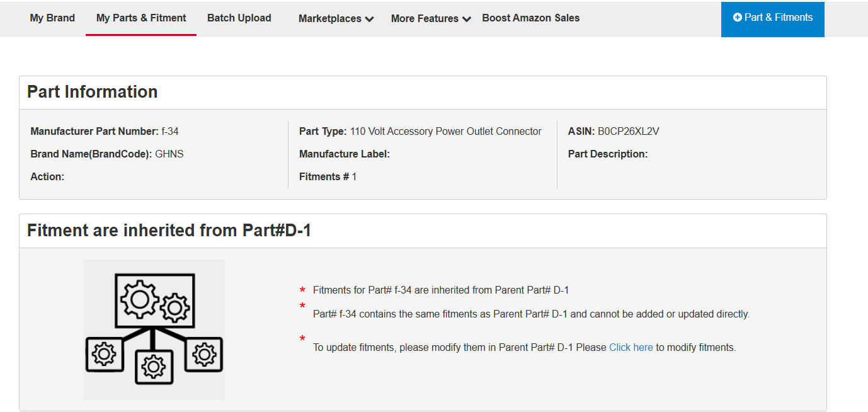
Task: Open Boost Amazon Sales menu item
Action: click(x=531, y=18)
